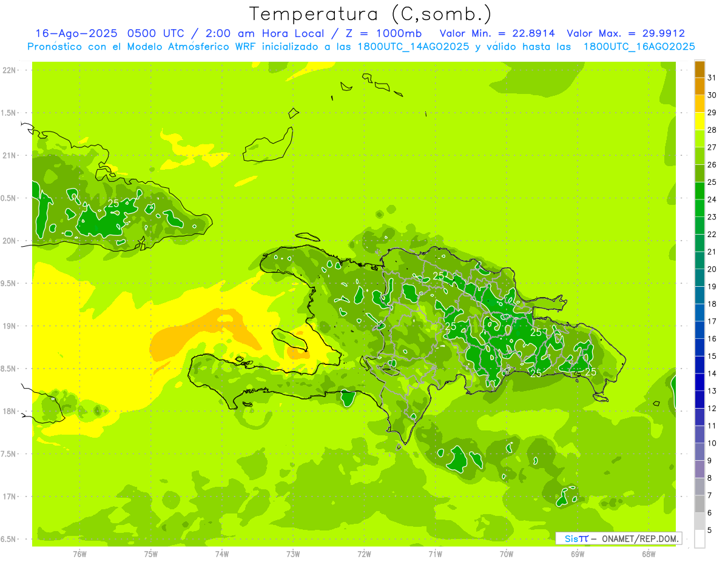Click the color scale label "28"
Image resolution: width=728 pixels, height=562 pixels.
[712, 130]
